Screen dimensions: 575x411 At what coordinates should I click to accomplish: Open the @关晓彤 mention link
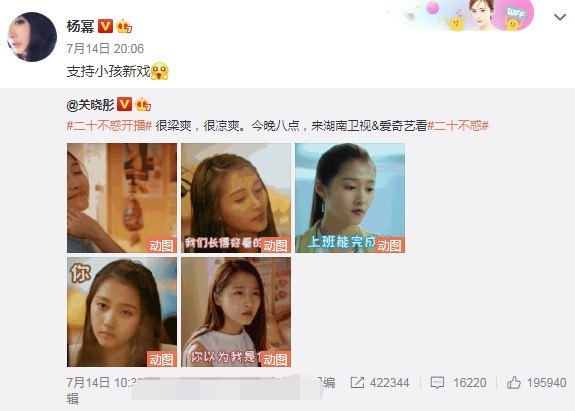click(91, 105)
